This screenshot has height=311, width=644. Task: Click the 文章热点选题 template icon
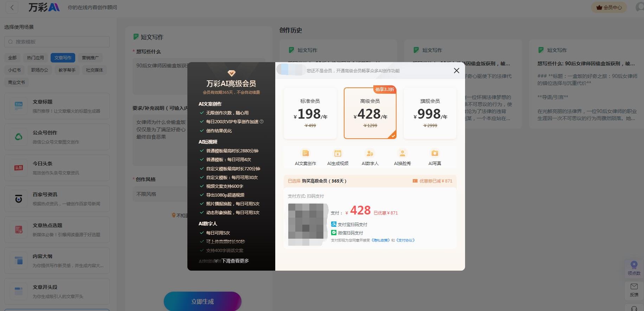point(19,230)
